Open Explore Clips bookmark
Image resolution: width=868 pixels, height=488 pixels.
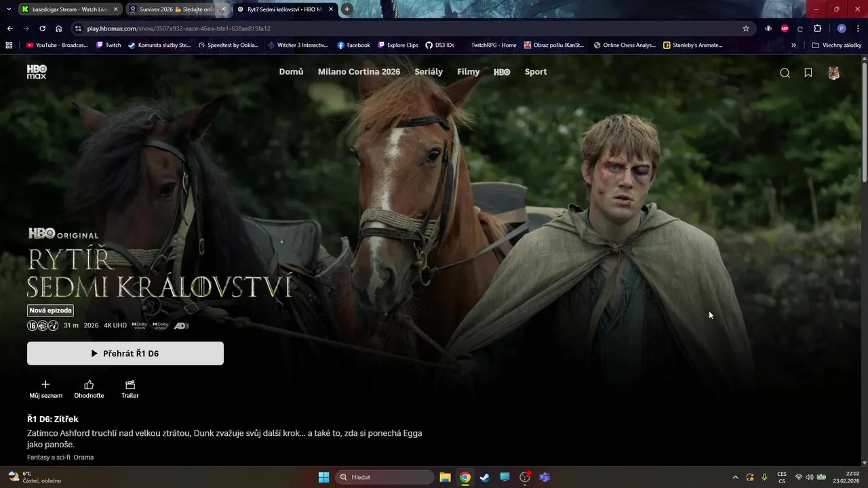[397, 45]
